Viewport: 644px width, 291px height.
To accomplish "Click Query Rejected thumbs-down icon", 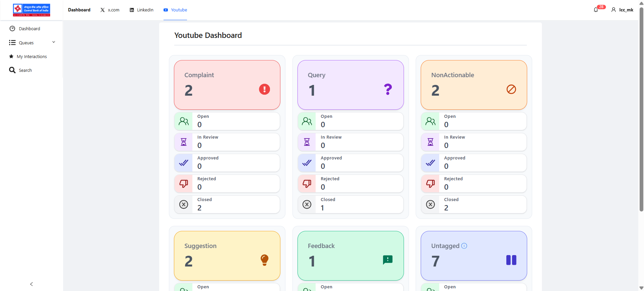I will click(x=307, y=184).
